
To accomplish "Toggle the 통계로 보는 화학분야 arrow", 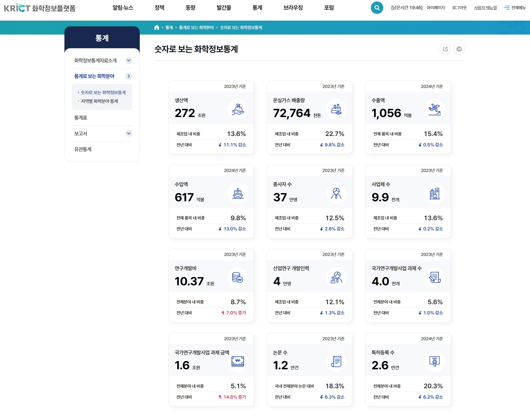I will pyautogui.click(x=129, y=76).
